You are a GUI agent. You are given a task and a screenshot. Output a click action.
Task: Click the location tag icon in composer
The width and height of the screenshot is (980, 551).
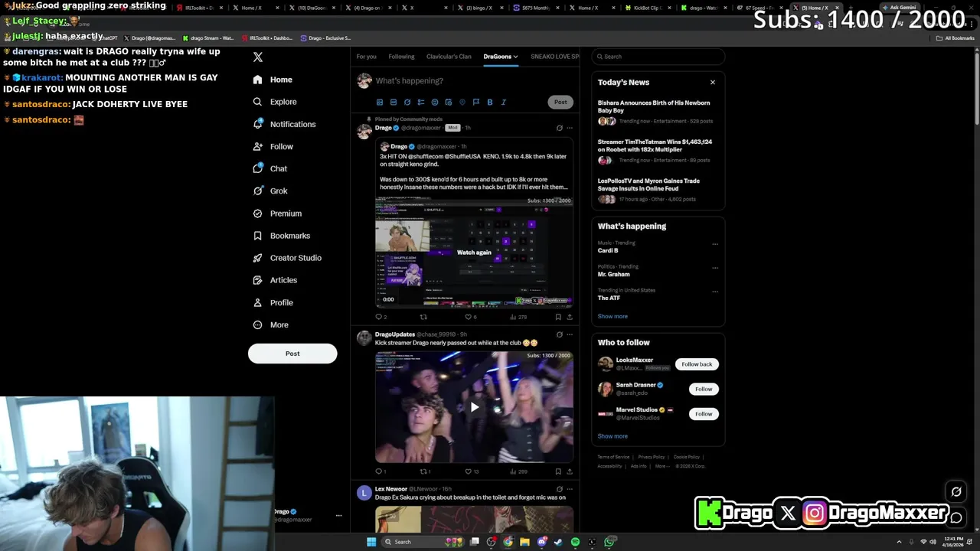pos(462,102)
